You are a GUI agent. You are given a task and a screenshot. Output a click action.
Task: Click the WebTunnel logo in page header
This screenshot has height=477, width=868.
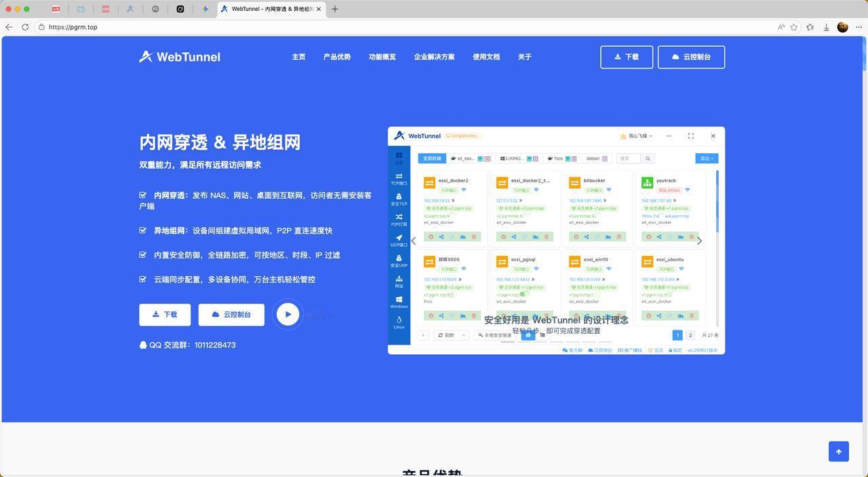[x=180, y=57]
